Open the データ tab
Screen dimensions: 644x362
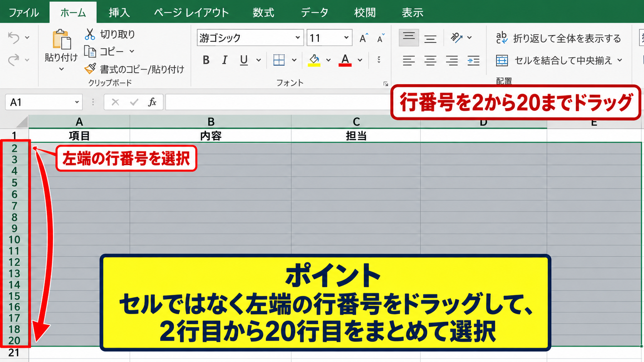[x=314, y=13]
